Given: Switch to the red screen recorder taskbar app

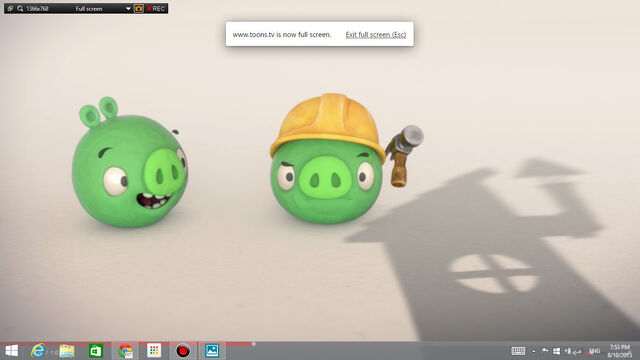Looking at the screenshot, I should coord(183,351).
